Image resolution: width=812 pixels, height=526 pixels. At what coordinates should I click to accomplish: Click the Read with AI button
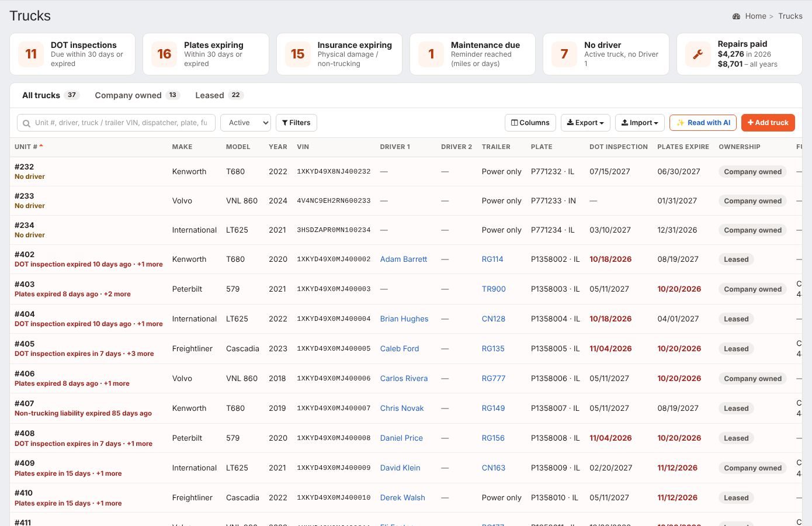(703, 123)
